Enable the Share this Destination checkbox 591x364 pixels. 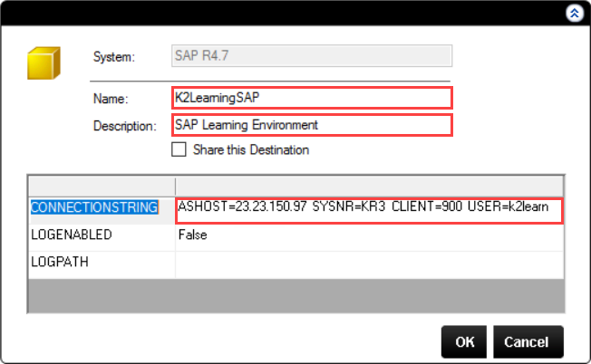click(179, 149)
